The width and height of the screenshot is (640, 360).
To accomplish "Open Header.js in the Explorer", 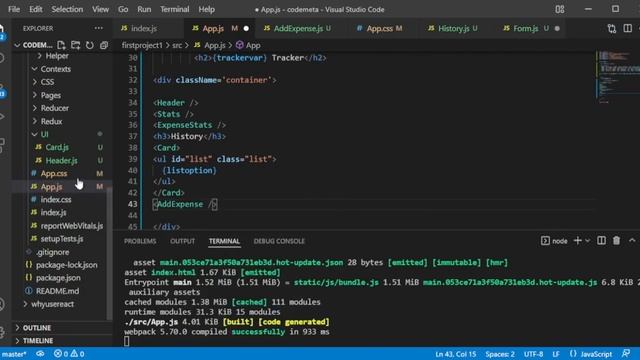I will (61, 160).
